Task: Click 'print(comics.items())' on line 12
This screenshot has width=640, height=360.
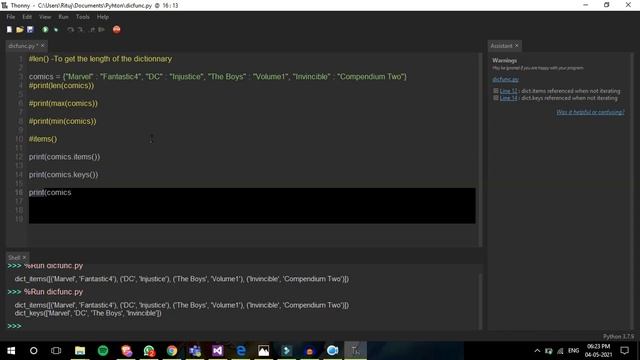Action: (x=64, y=157)
